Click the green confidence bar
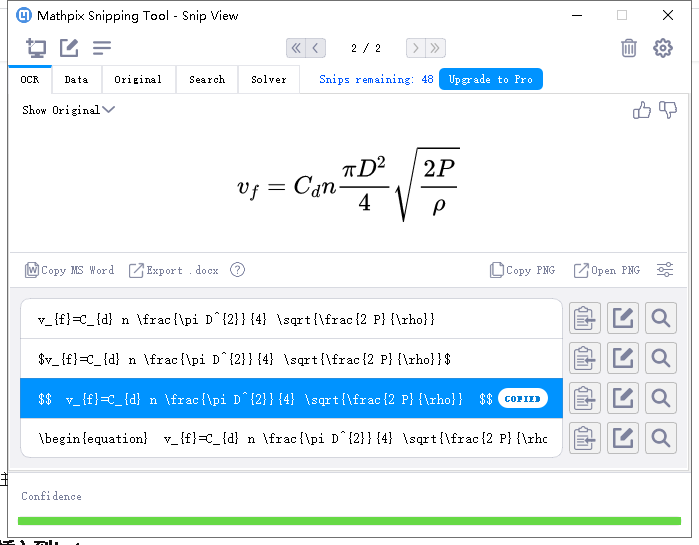 pos(349,521)
